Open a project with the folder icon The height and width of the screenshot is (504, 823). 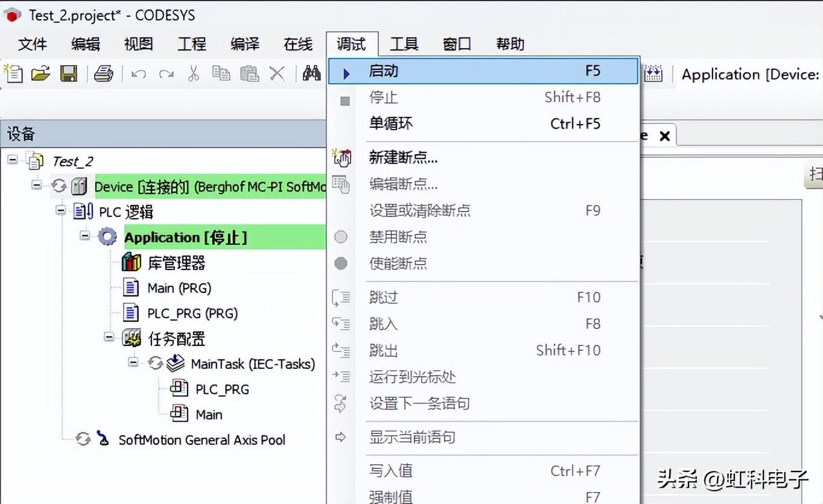(40, 74)
